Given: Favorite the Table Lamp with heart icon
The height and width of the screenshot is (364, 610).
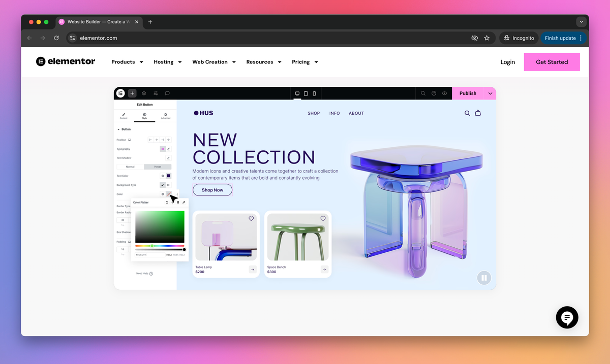Looking at the screenshot, I should point(251,219).
